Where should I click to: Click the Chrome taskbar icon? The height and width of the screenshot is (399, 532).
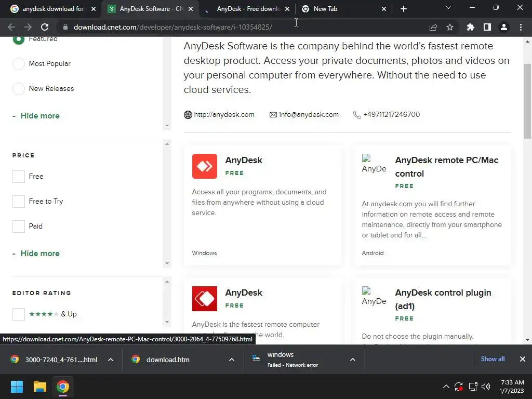point(63,387)
